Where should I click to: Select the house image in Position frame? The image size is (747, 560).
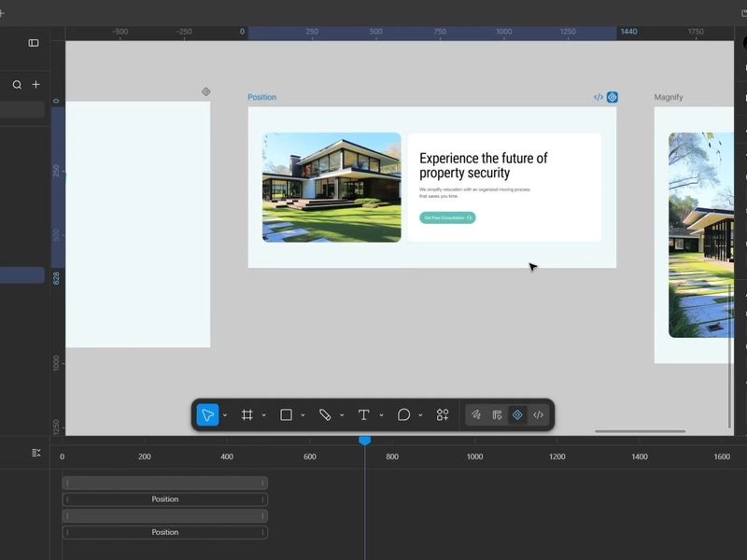point(331,188)
